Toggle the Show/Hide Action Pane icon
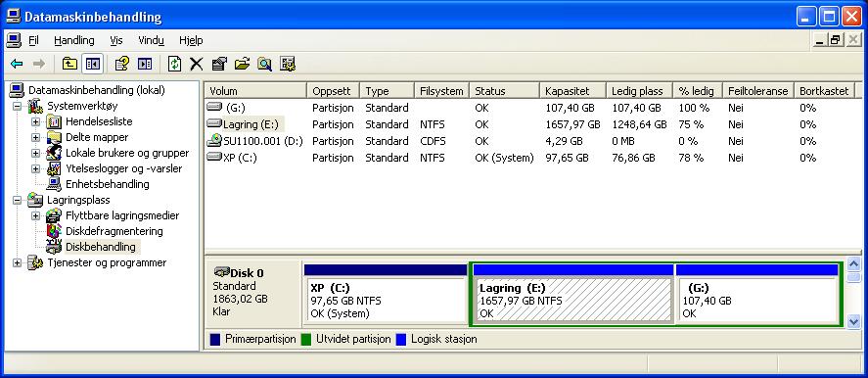This screenshot has height=378, width=868. pos(145,65)
